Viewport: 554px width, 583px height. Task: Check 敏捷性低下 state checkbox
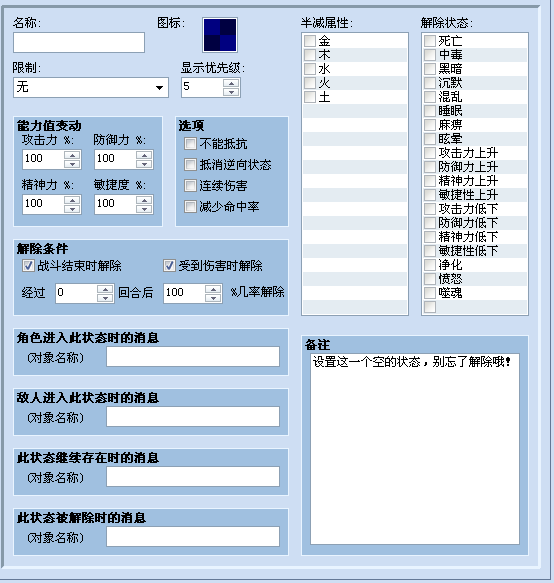pyautogui.click(x=430, y=251)
